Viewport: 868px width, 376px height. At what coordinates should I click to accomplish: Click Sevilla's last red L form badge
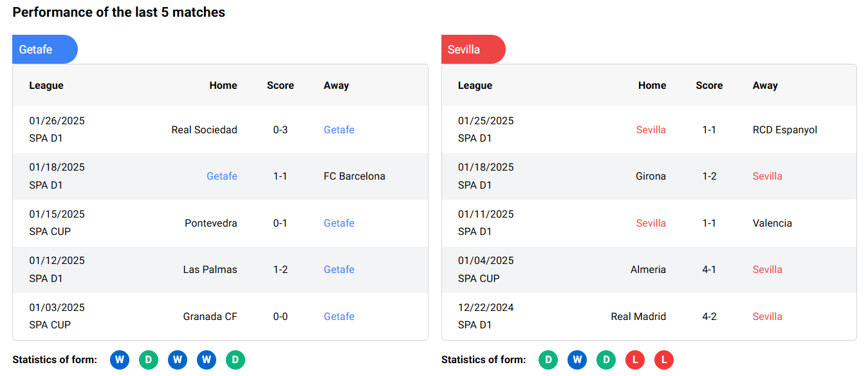[664, 360]
